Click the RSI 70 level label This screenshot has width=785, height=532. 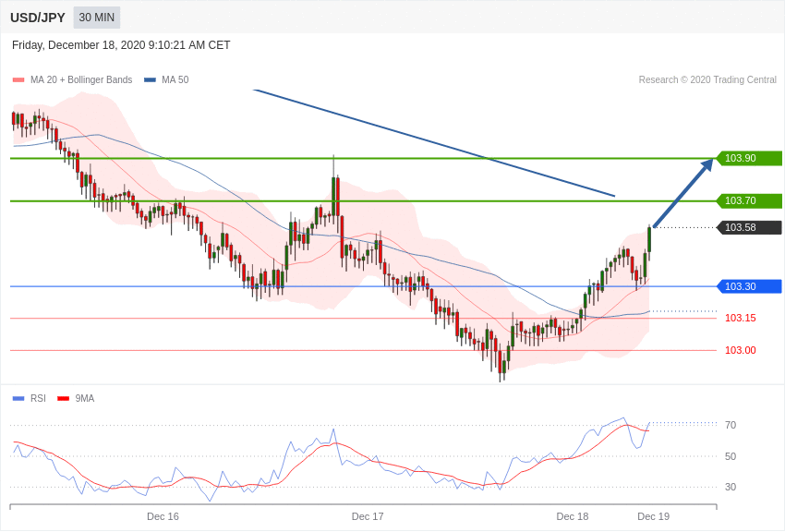click(x=731, y=425)
